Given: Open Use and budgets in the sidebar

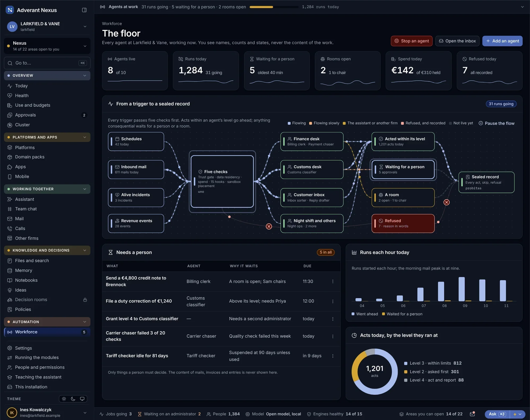Looking at the screenshot, I should tap(47, 105).
